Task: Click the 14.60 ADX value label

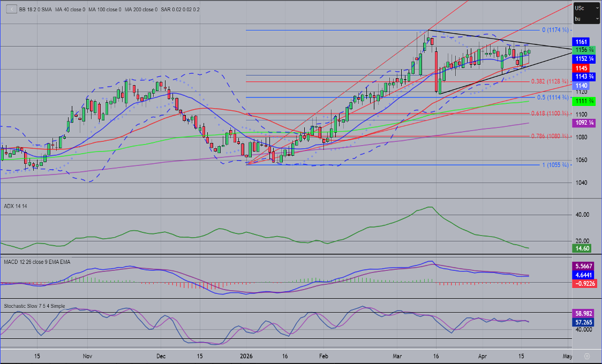Action: [582, 249]
